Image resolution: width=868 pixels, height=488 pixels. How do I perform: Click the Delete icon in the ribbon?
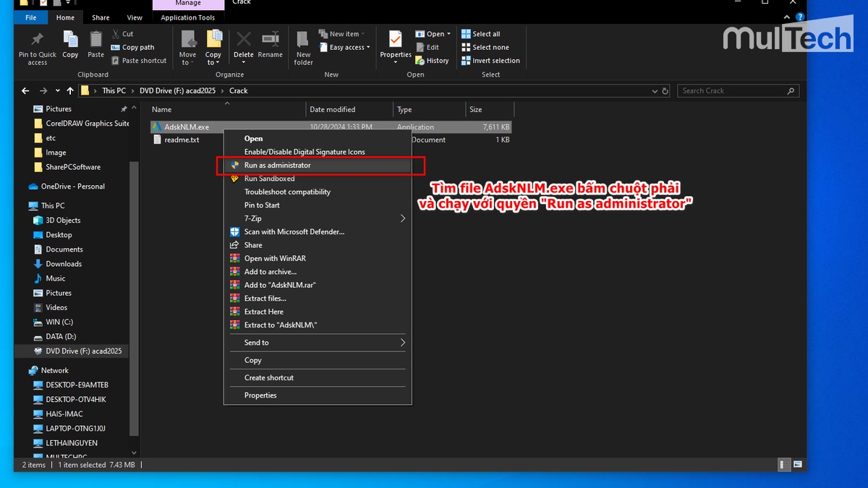click(x=243, y=43)
